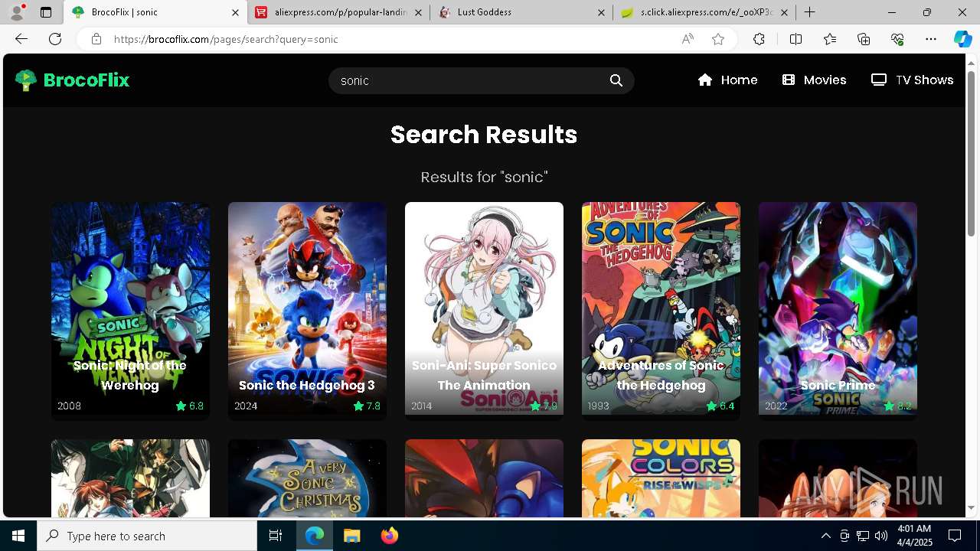Open Collections panel
The height and width of the screenshot is (551, 980).
[x=864, y=39]
